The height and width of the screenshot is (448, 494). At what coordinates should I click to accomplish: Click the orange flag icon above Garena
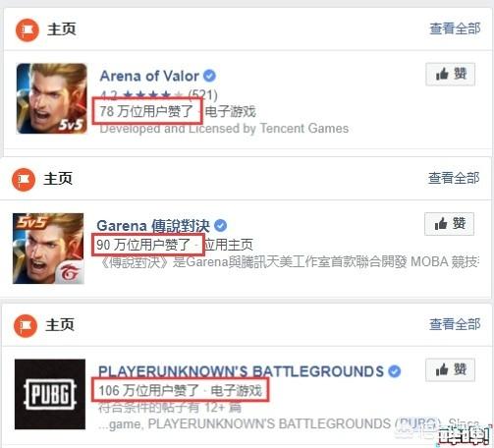[x=24, y=180]
